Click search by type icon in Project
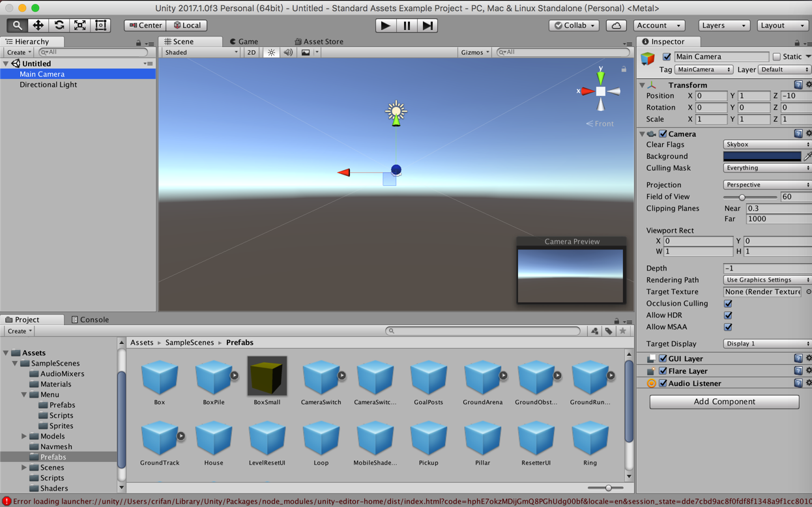Screen dimensions: 812x507 coord(594,331)
